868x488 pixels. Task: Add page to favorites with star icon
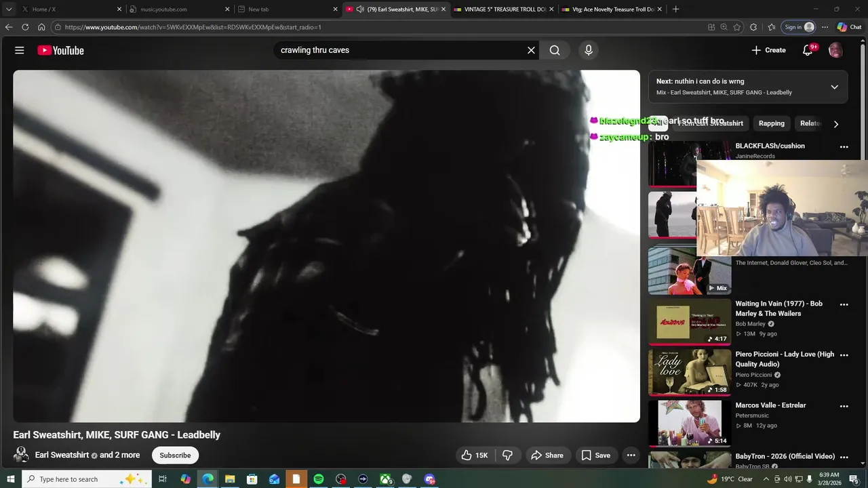[x=737, y=27]
